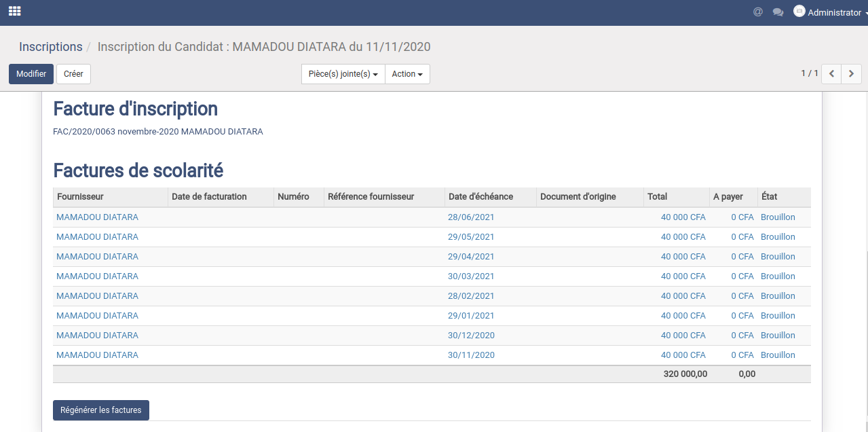Navigate to Inscriptions breadcrumb
Viewport: 868px width, 432px height.
click(51, 47)
